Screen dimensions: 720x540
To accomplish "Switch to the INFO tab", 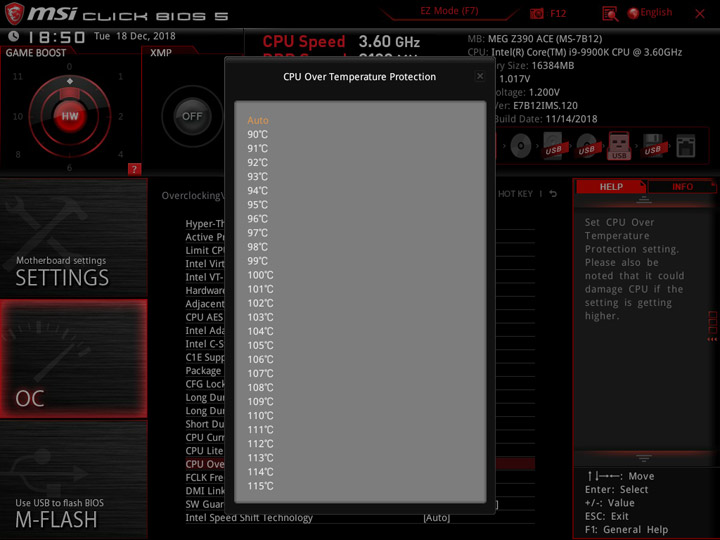I will click(682, 187).
